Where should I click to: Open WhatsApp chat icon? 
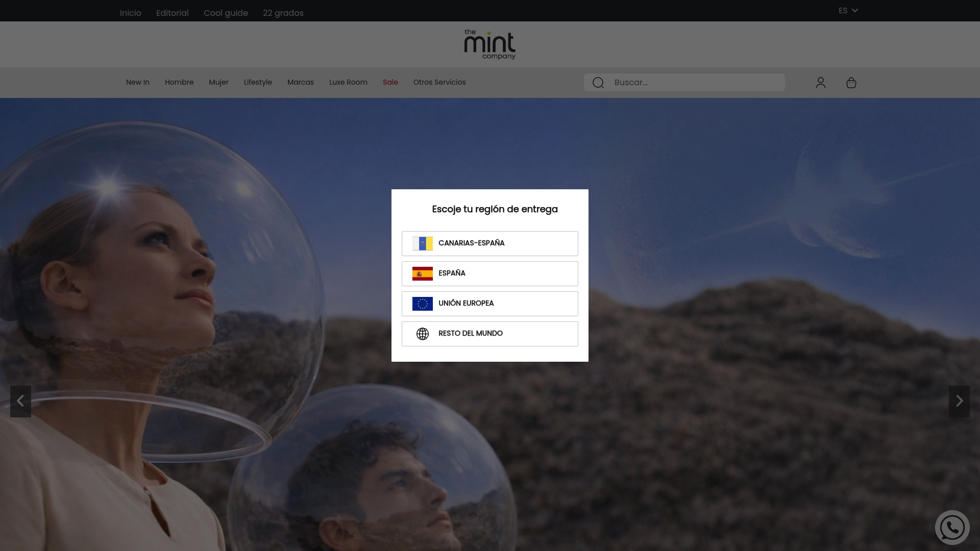pyautogui.click(x=951, y=528)
